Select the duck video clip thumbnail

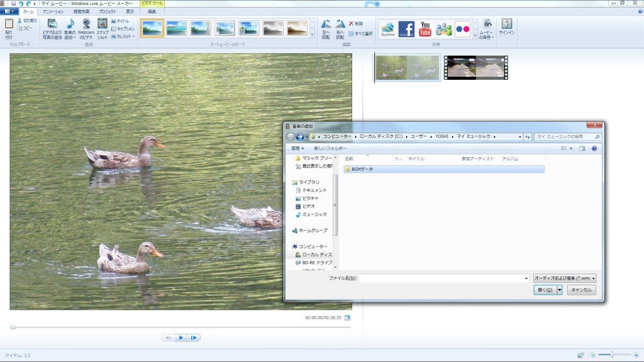coord(407,68)
